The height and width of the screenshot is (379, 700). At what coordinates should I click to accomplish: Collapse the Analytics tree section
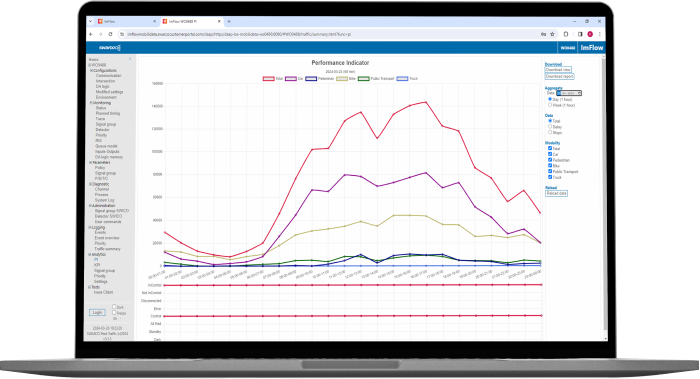coord(90,254)
